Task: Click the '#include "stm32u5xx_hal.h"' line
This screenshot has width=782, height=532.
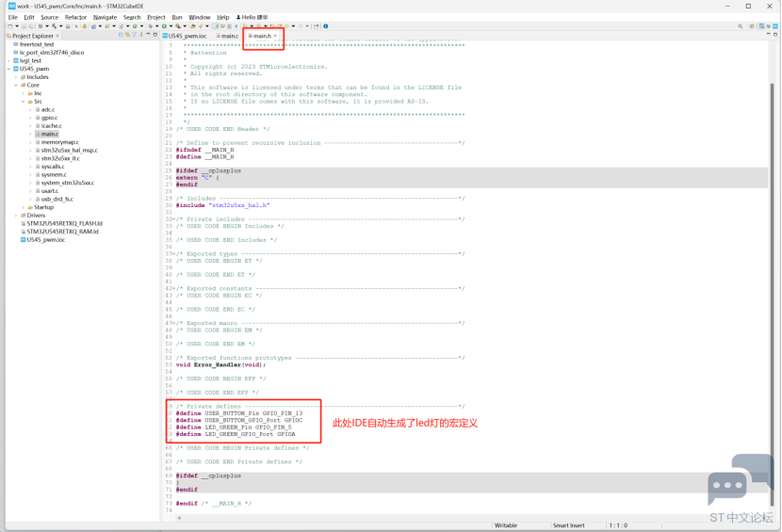Action: [x=222, y=205]
